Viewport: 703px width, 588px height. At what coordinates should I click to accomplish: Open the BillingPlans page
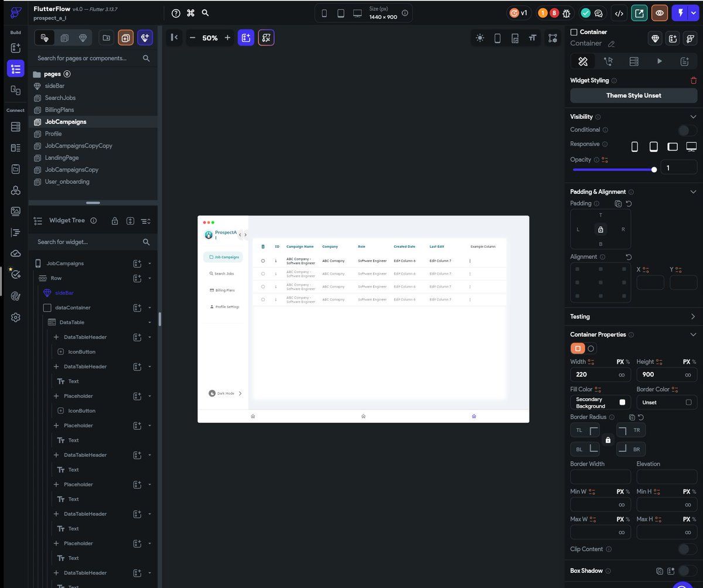tap(59, 110)
